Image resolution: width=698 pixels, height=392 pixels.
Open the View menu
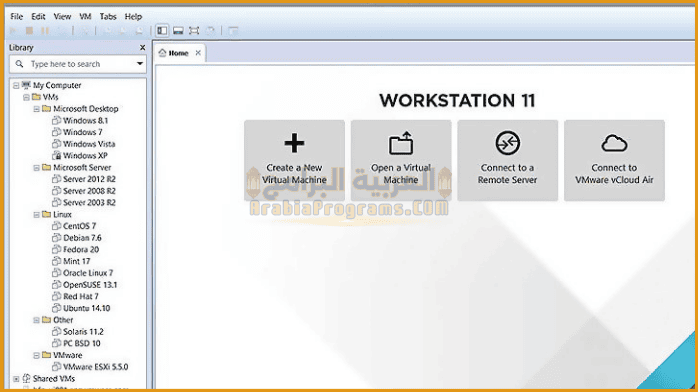(x=62, y=16)
